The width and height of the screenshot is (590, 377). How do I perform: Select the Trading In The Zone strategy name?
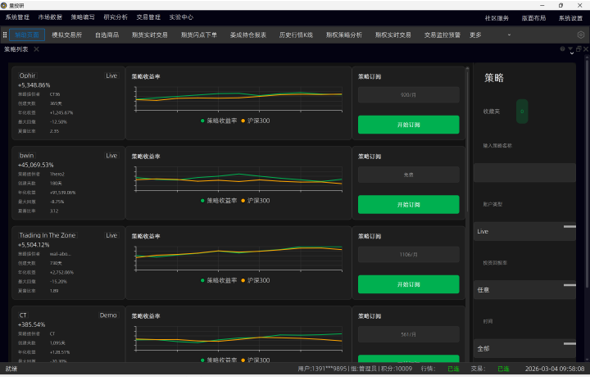(47, 235)
